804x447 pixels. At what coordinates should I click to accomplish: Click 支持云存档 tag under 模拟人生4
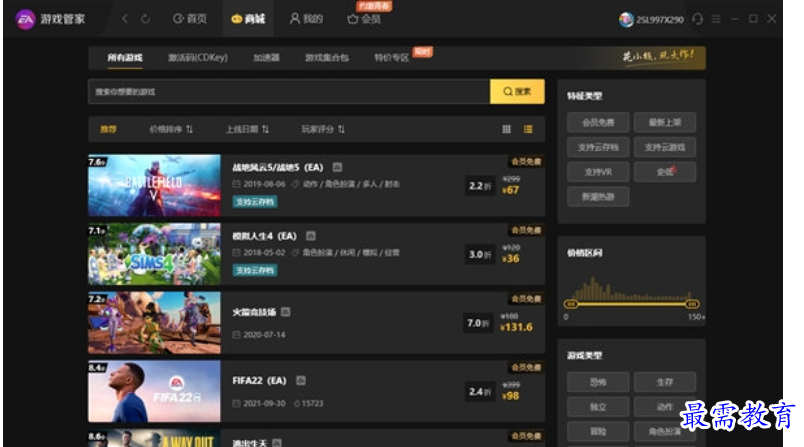pyautogui.click(x=255, y=271)
